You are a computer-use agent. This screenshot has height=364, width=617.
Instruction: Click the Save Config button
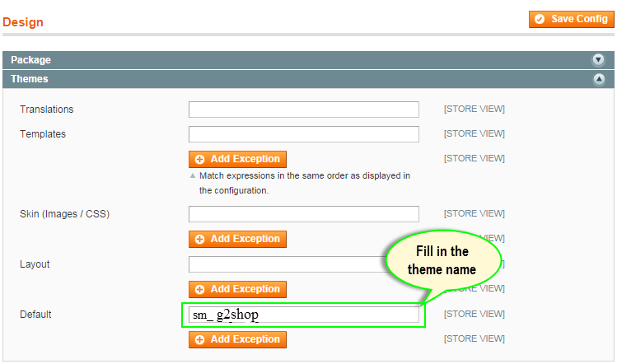point(572,19)
